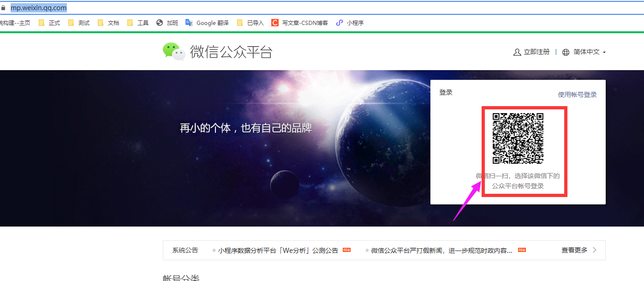644x281 pixels.
Task: Open the 小程序 bookmark
Action: point(350,23)
